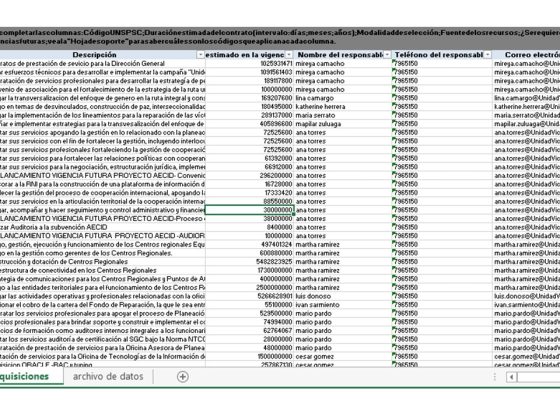Select the Correo electrónico header cell

pos(526,55)
